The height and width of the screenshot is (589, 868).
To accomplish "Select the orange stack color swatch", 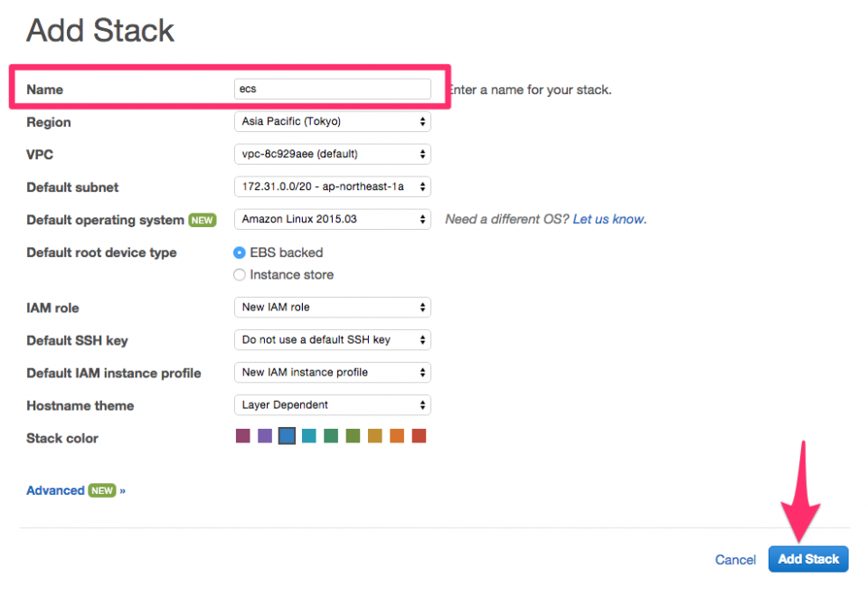I will tap(396, 435).
